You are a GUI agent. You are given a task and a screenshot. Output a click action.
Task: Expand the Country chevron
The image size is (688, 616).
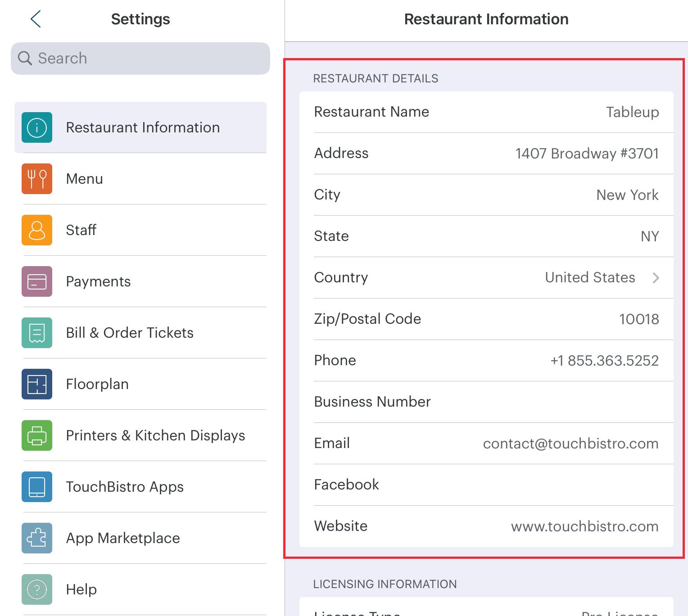point(656,278)
